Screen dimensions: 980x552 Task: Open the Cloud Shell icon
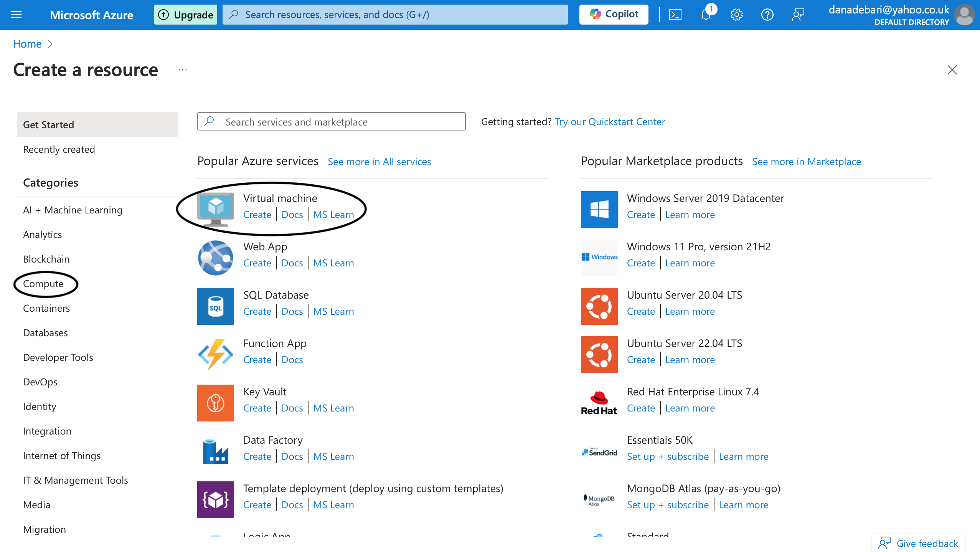pyautogui.click(x=675, y=15)
